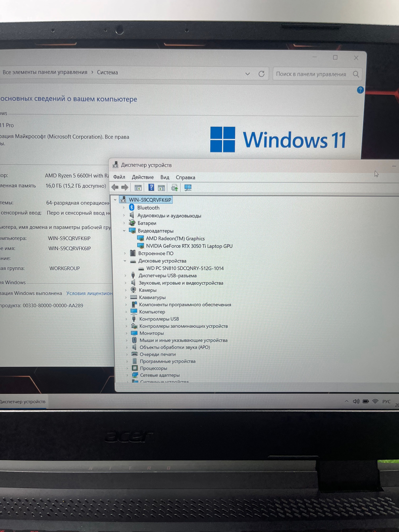
Task: Click the Show/Hide action pane icon
Action: click(x=161, y=188)
